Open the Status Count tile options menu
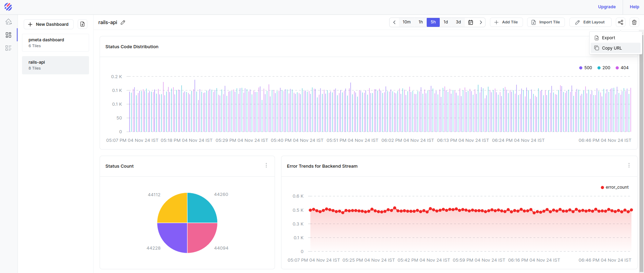Viewport: 644px width, 273px height. tap(266, 166)
